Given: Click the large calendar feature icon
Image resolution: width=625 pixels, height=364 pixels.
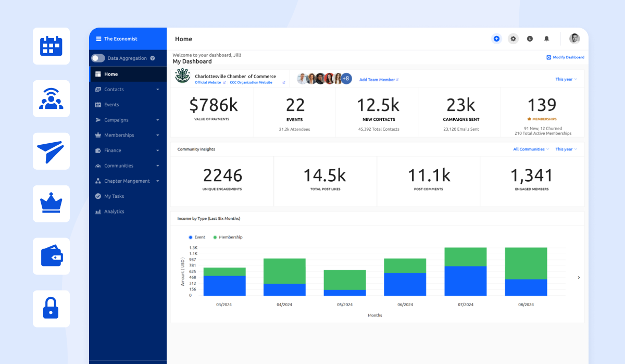Looking at the screenshot, I should pos(51,46).
